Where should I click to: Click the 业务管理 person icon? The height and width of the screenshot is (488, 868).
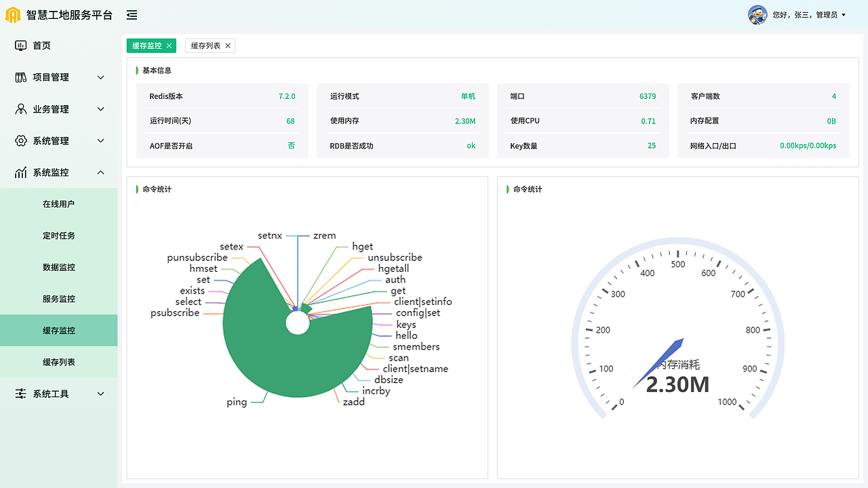21,109
